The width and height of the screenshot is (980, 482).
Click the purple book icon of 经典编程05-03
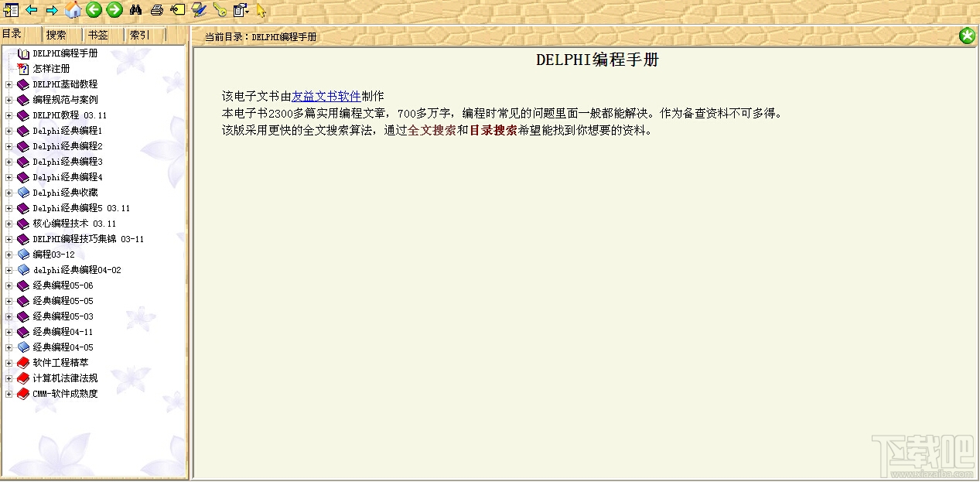pyautogui.click(x=23, y=316)
